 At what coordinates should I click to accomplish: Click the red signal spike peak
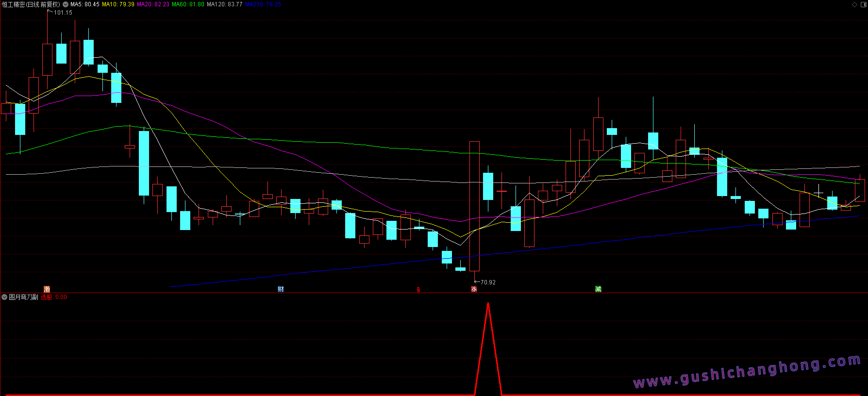click(488, 304)
